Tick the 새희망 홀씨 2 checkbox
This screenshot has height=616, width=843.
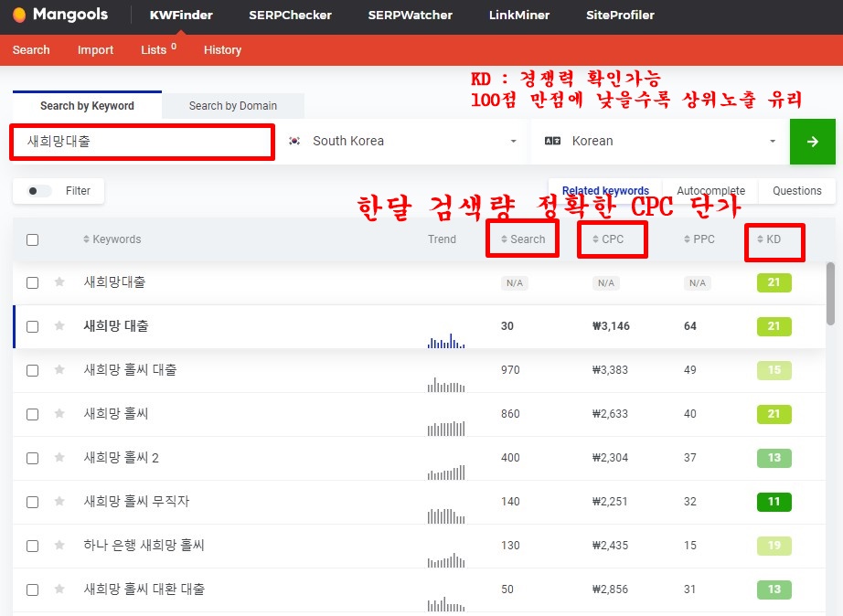33,458
